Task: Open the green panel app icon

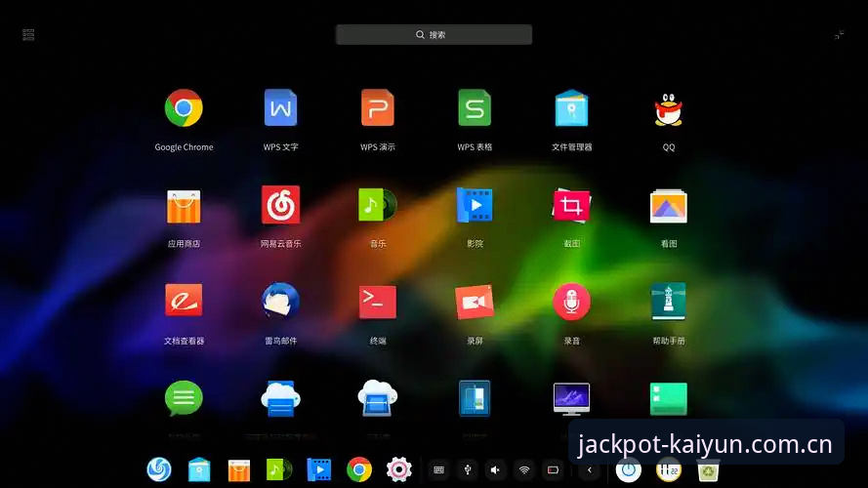Action: tap(669, 399)
